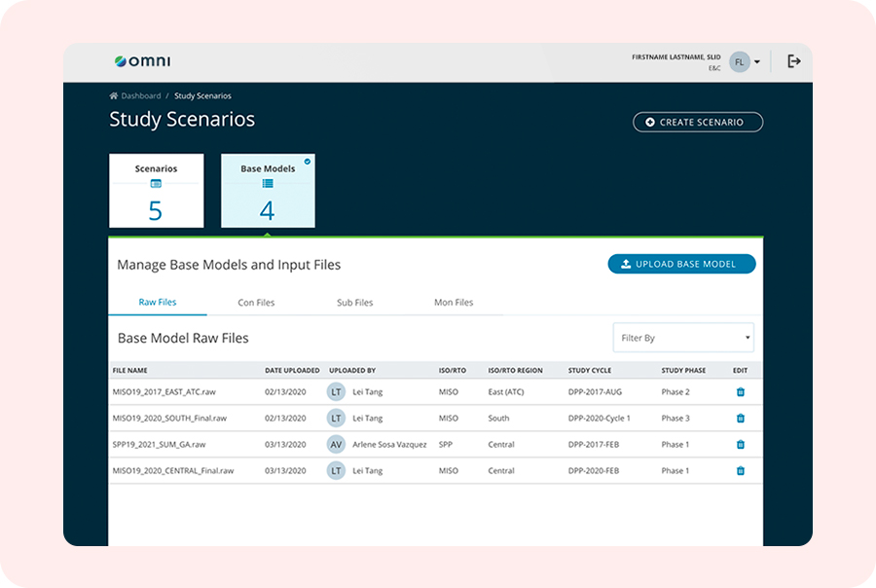Select file MISO19_2020_CENTRAL_Final.raw
Viewport: 876px width, 588px height.
[x=173, y=470]
